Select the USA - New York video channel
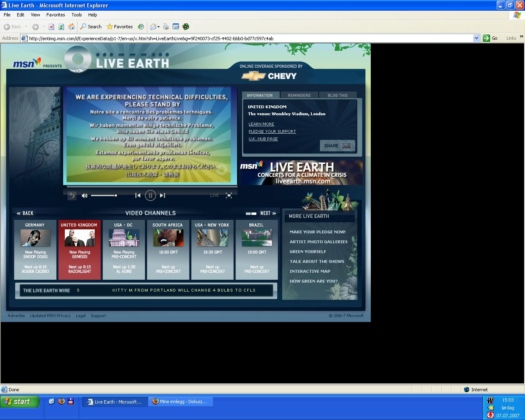Screen dimensions: 525x420 [212, 249]
